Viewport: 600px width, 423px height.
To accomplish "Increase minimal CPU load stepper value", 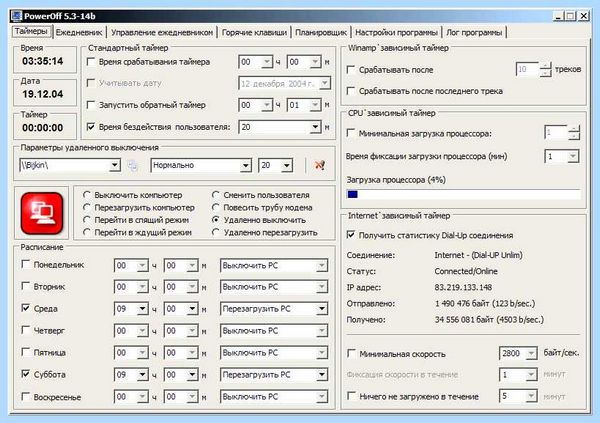I will (574, 129).
